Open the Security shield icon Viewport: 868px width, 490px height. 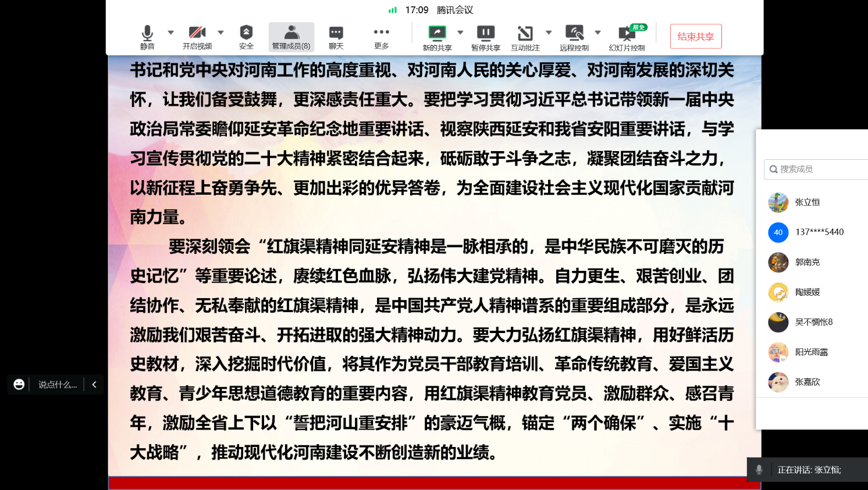(x=246, y=37)
